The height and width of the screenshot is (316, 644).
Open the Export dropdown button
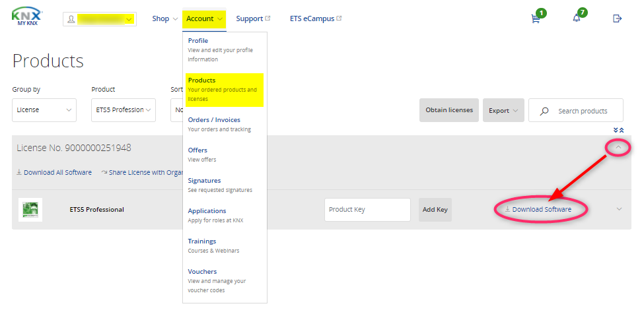pos(503,110)
